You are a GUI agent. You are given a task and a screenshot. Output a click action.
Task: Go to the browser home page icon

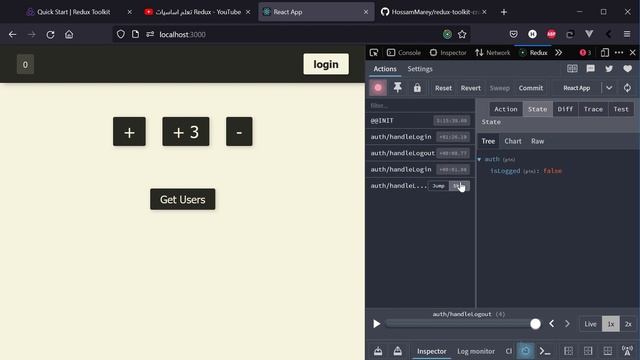pyautogui.click(x=69, y=35)
